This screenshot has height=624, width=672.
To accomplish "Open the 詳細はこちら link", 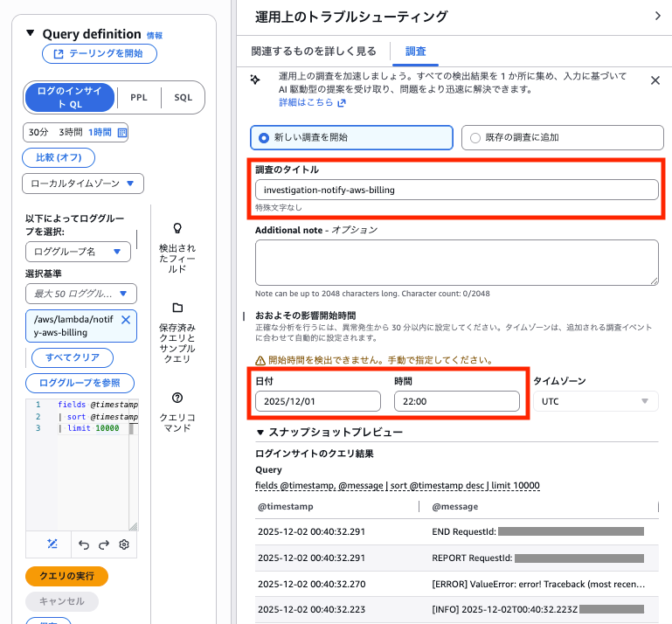I will (312, 102).
